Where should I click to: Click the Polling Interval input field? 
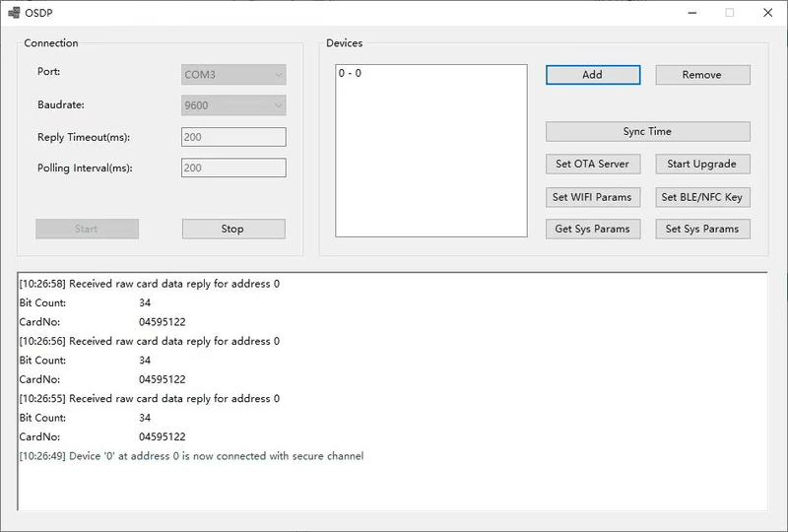[x=233, y=167]
